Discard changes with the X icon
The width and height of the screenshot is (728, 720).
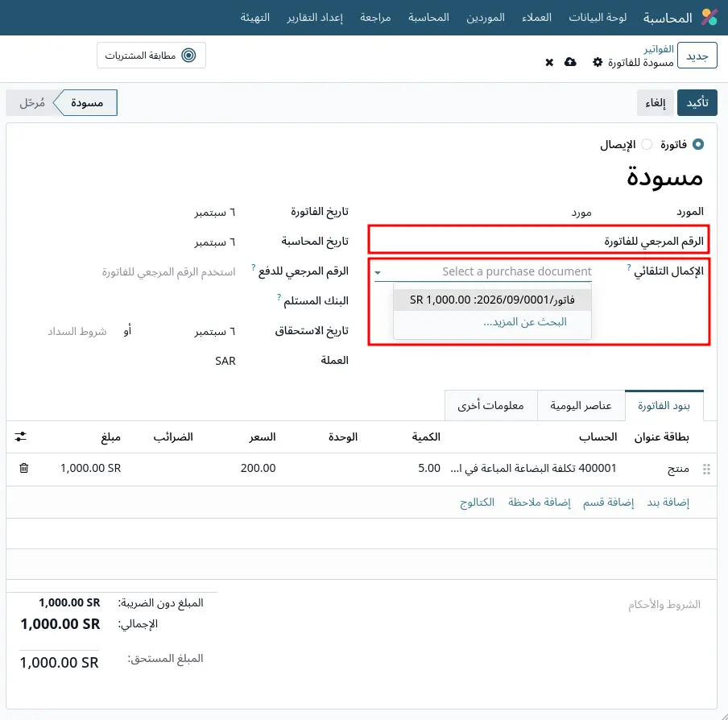coord(549,62)
